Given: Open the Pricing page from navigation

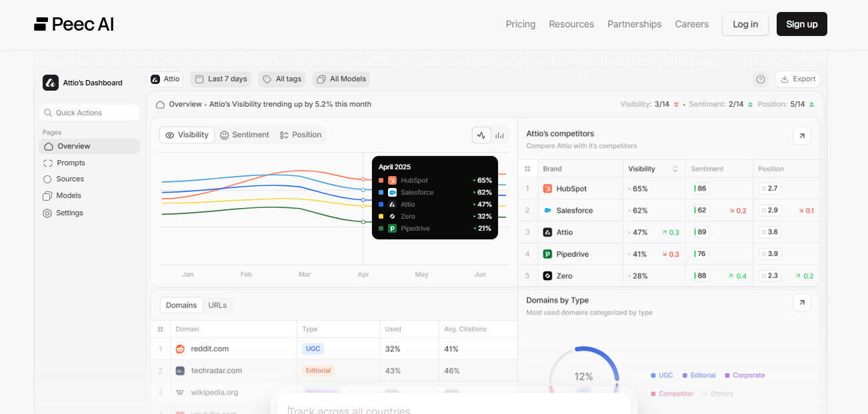Looking at the screenshot, I should point(520,24).
